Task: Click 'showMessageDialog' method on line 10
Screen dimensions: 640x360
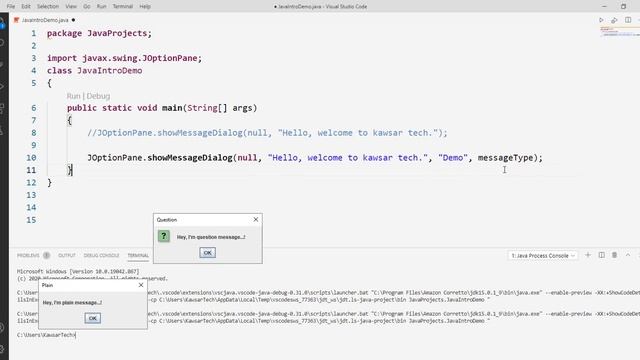Action: point(190,158)
